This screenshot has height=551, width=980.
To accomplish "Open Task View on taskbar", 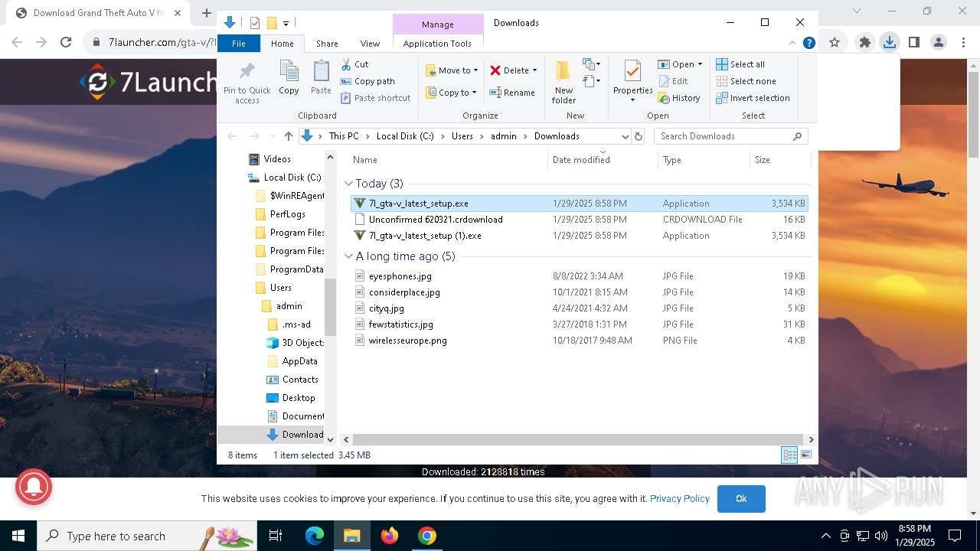I will tap(276, 536).
